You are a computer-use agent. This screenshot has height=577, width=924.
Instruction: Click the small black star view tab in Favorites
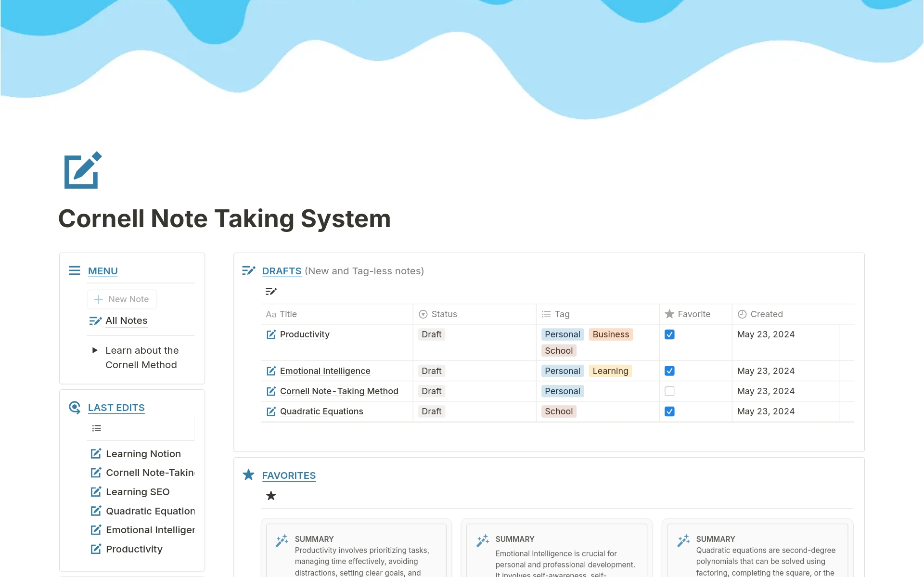click(x=271, y=496)
